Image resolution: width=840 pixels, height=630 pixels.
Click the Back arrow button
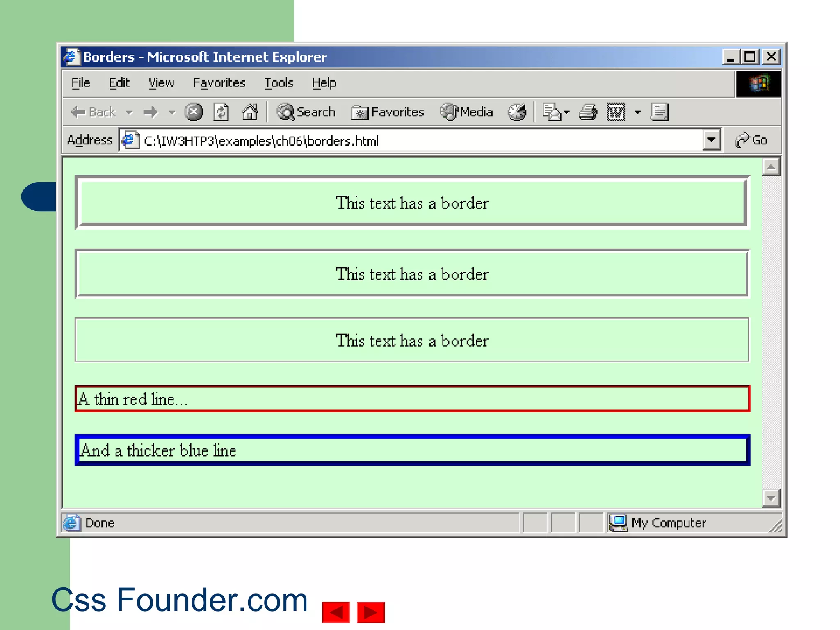pyautogui.click(x=93, y=112)
